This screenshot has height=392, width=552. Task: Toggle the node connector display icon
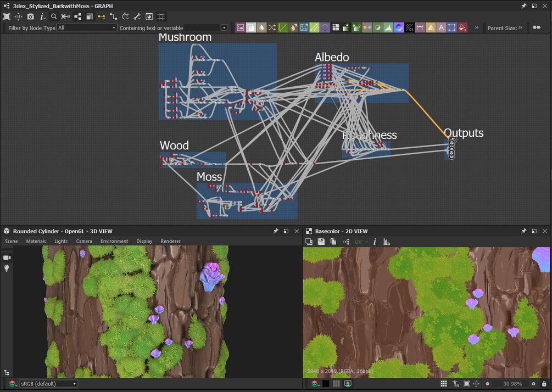(65, 16)
